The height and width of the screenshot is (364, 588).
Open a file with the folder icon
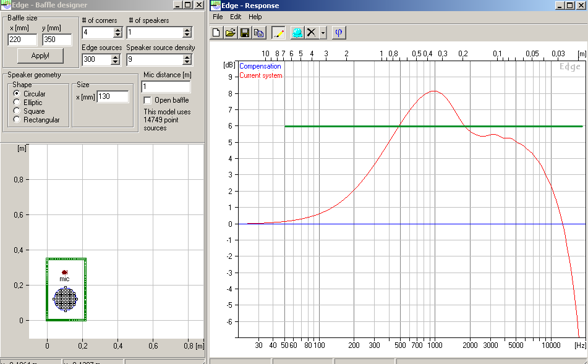point(231,32)
